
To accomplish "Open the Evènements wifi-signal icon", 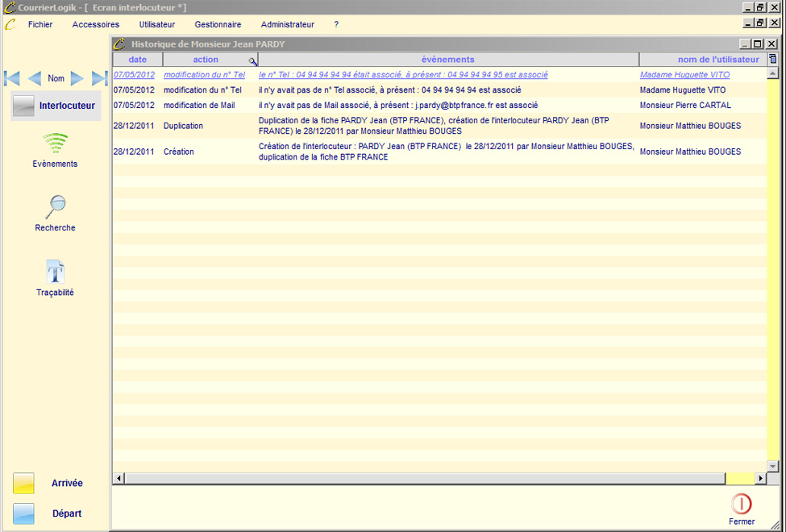I will pos(55,144).
